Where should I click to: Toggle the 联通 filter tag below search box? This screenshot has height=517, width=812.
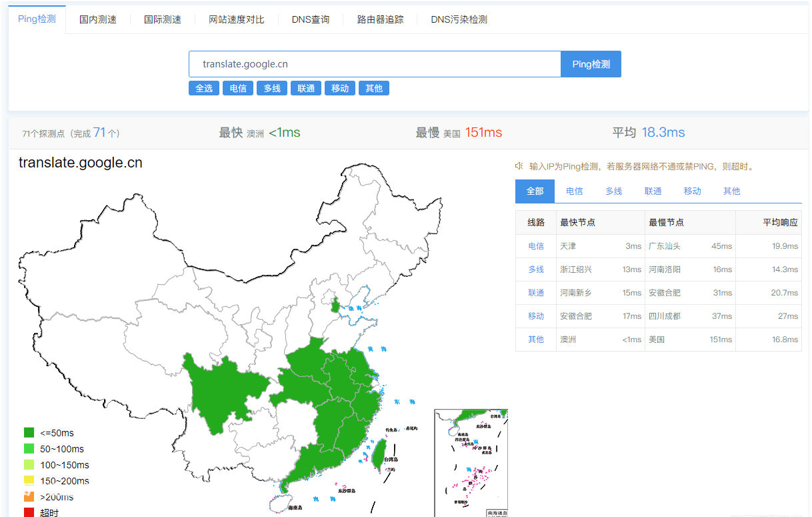coord(306,88)
